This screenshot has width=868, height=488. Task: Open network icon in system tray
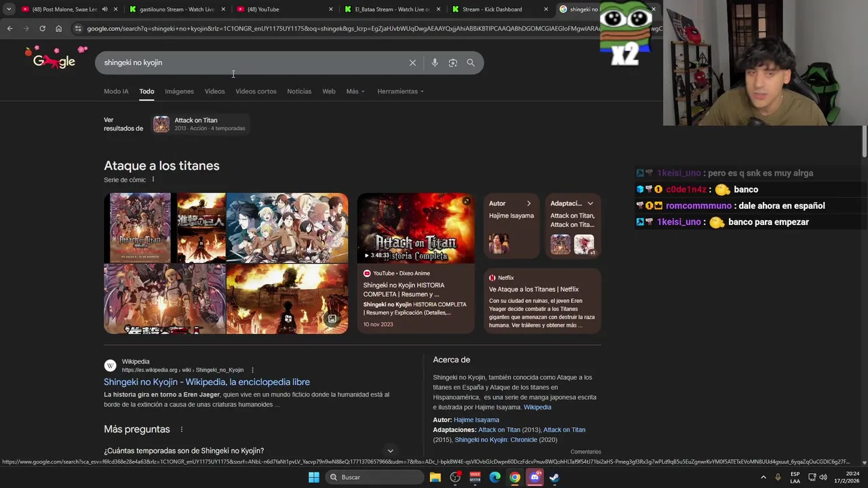coord(812,477)
